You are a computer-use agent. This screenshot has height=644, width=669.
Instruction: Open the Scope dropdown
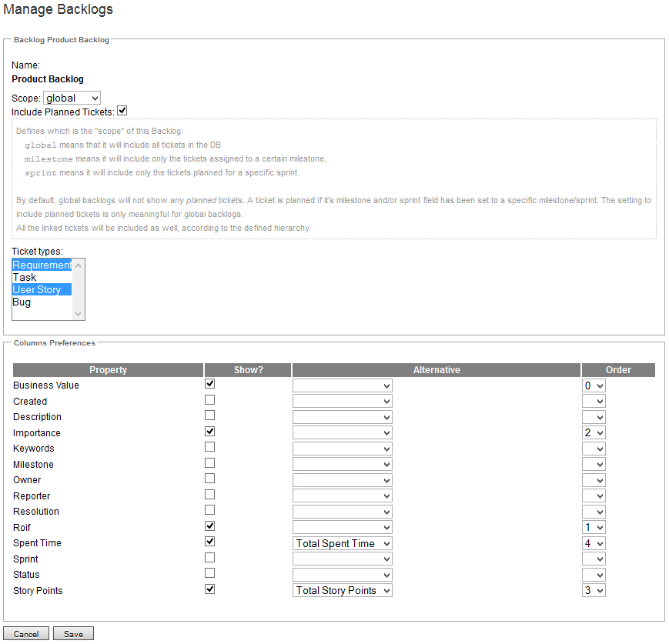[x=72, y=98]
